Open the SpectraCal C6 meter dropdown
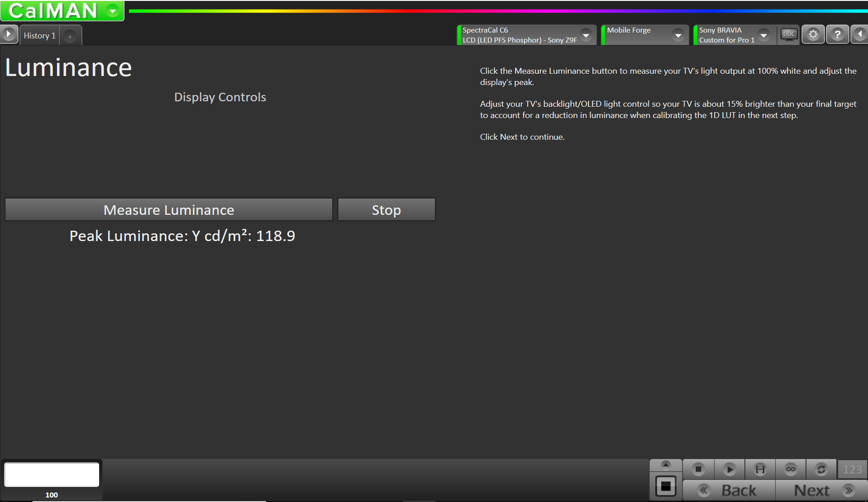 point(586,35)
